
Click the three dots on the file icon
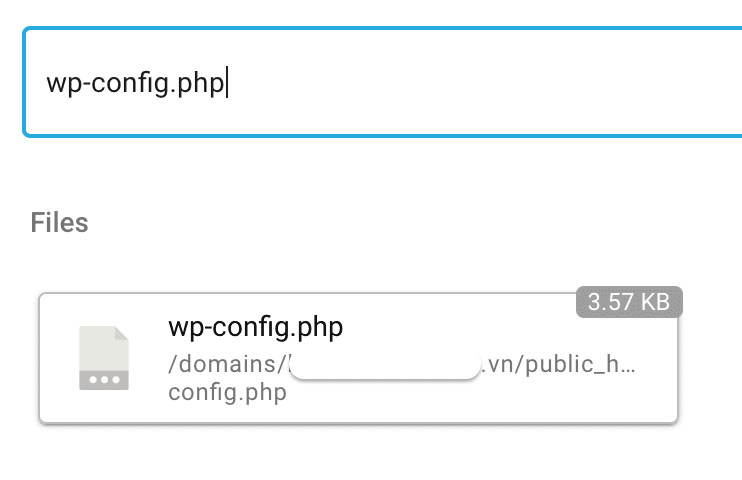(104, 379)
